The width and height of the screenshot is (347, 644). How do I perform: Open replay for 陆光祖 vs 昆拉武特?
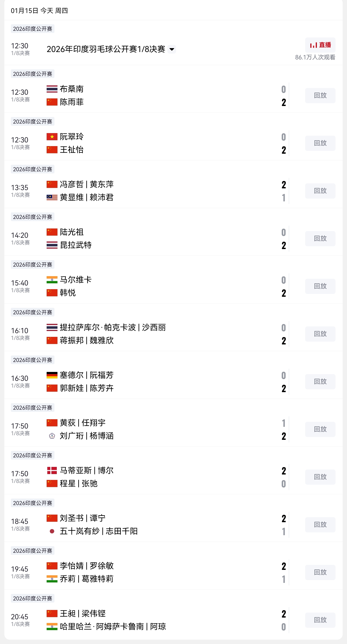[320, 238]
